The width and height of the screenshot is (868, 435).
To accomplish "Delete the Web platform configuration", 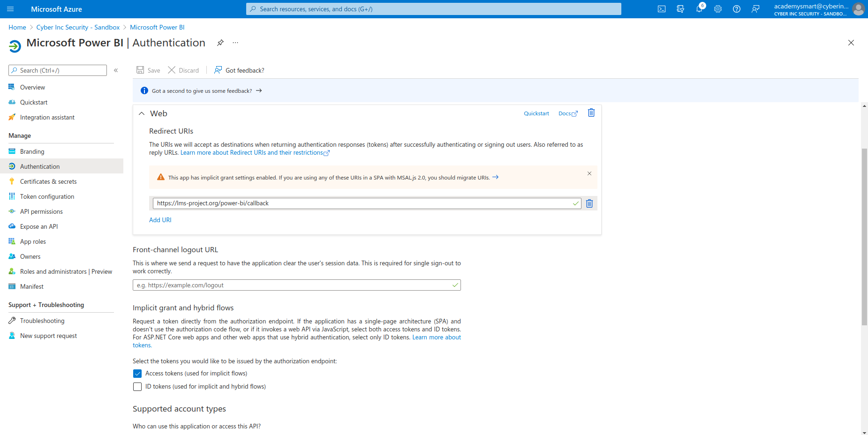I will (591, 113).
